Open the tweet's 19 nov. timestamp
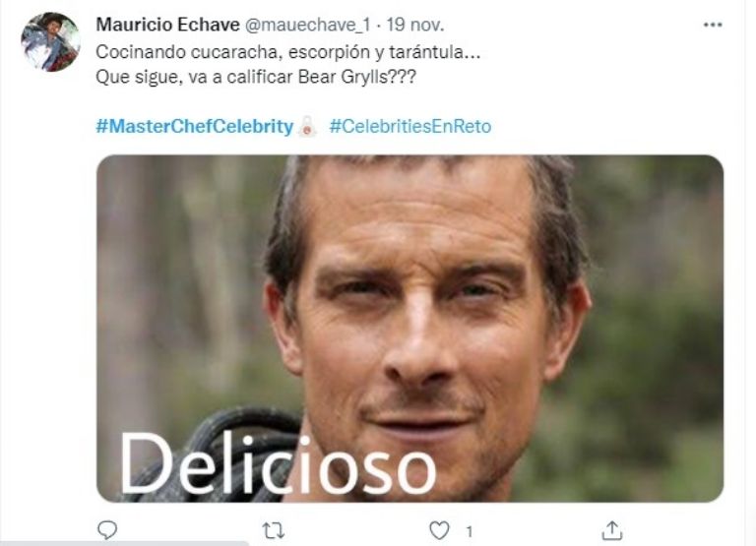This screenshot has width=756, height=546. click(415, 25)
